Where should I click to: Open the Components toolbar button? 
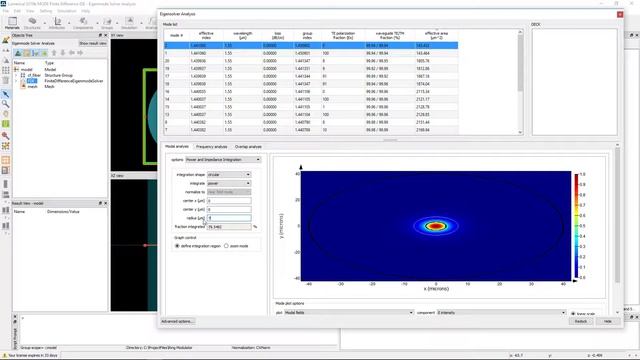coord(83,23)
